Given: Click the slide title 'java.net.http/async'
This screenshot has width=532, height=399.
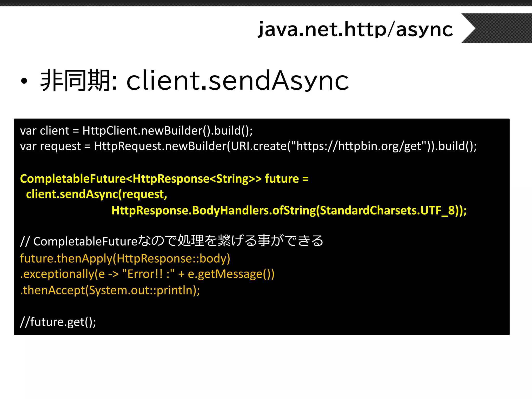Looking at the screenshot, I should 355,29.
